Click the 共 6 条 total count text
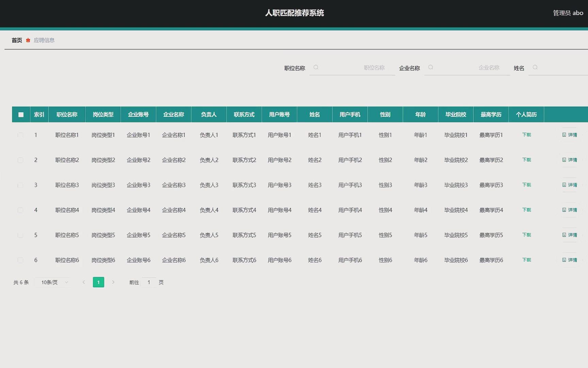The image size is (588, 368). [x=21, y=282]
